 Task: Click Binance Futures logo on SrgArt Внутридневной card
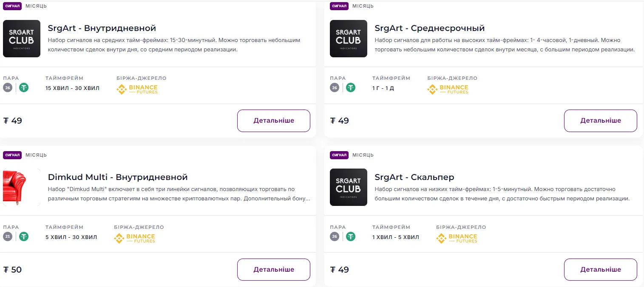click(x=137, y=89)
